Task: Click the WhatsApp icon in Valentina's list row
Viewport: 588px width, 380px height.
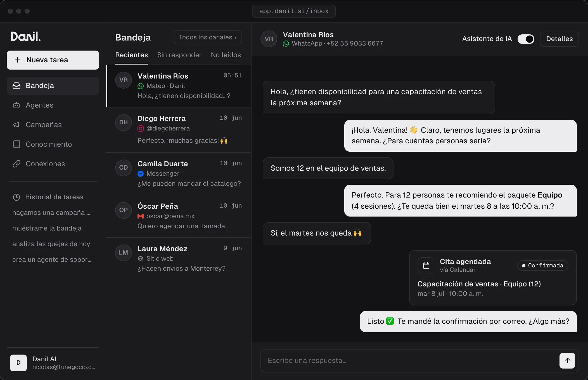Action: (x=141, y=86)
